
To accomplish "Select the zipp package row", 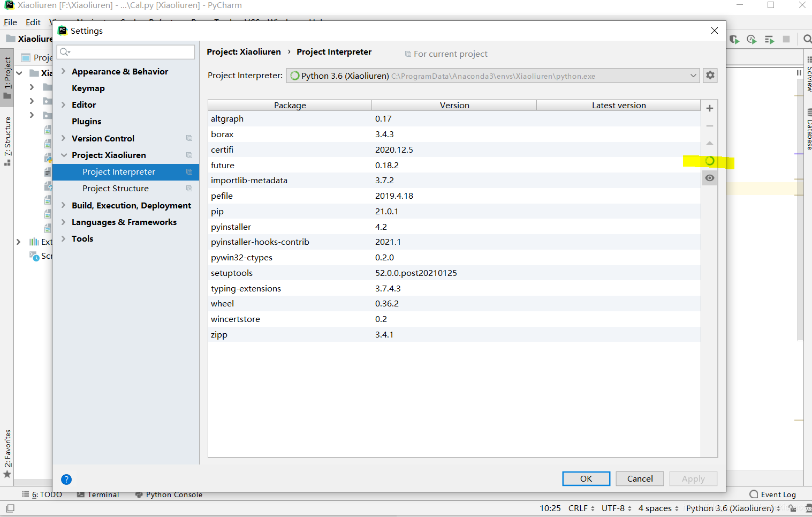I will click(x=454, y=335).
